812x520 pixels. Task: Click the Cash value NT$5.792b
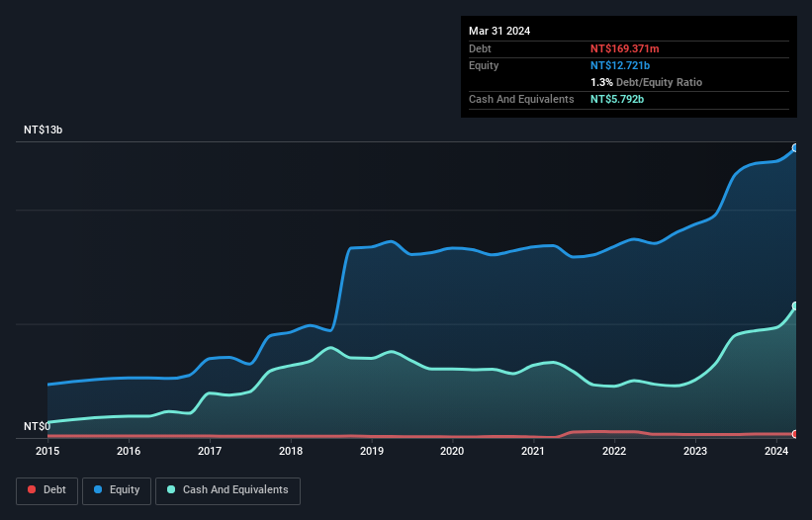(617, 99)
